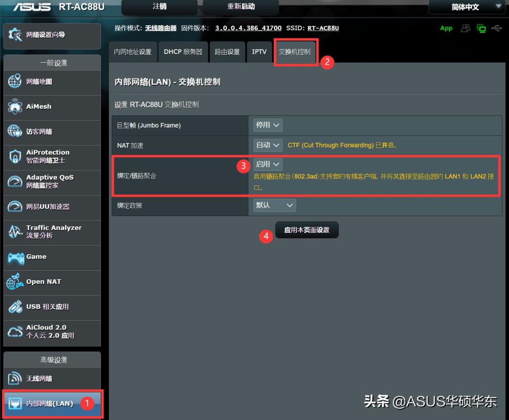509x420 pixels.
Task: Click 应用本页面设置 apply button
Action: (x=307, y=230)
